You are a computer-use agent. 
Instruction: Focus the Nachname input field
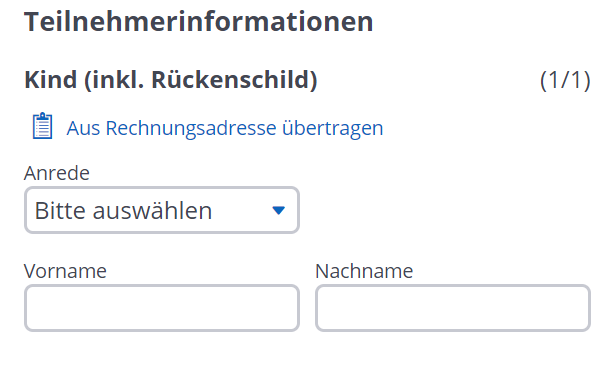coord(453,308)
